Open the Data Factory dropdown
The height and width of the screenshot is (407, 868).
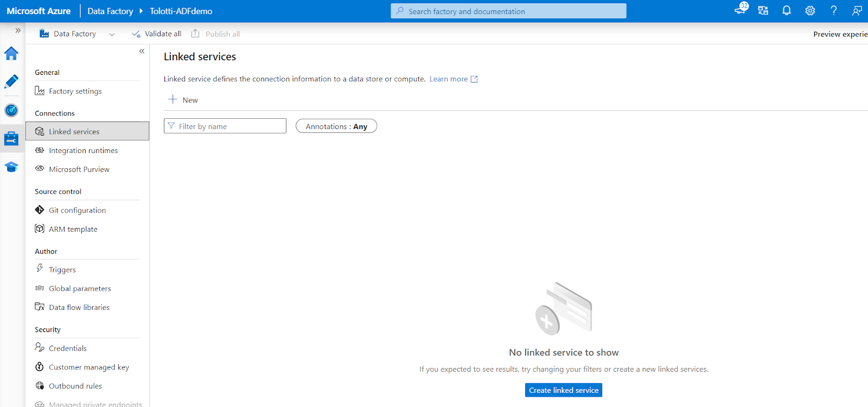[x=112, y=34]
